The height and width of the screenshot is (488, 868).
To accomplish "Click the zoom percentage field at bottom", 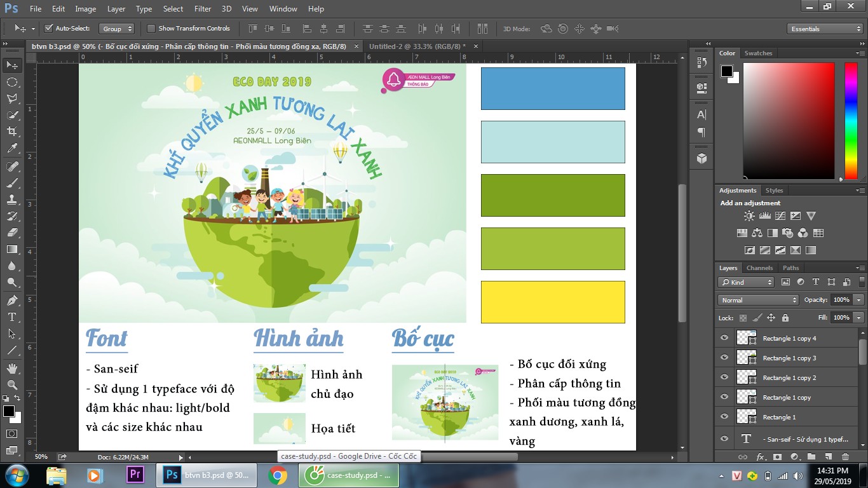I will pos(41,457).
